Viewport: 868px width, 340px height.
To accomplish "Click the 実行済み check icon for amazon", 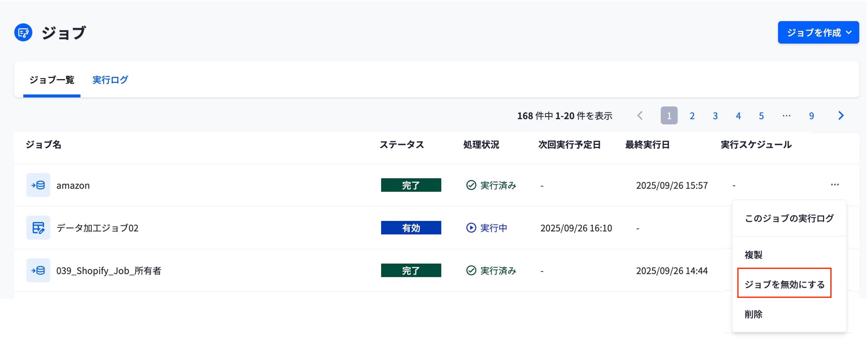I will click(471, 185).
